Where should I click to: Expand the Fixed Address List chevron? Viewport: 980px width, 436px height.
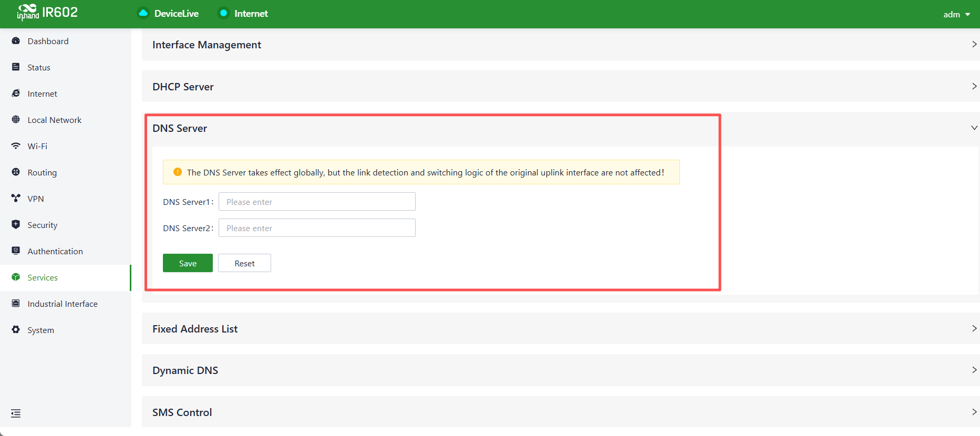pos(974,328)
